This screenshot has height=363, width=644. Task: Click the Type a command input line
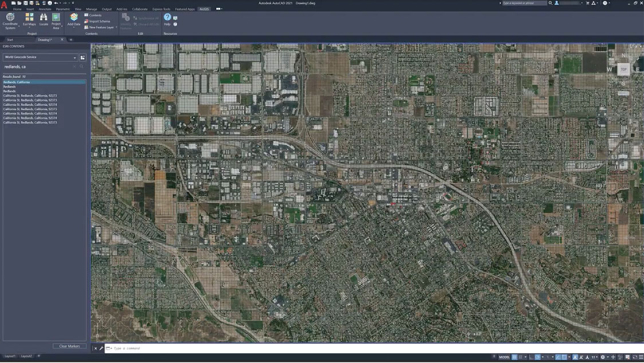coord(374,348)
